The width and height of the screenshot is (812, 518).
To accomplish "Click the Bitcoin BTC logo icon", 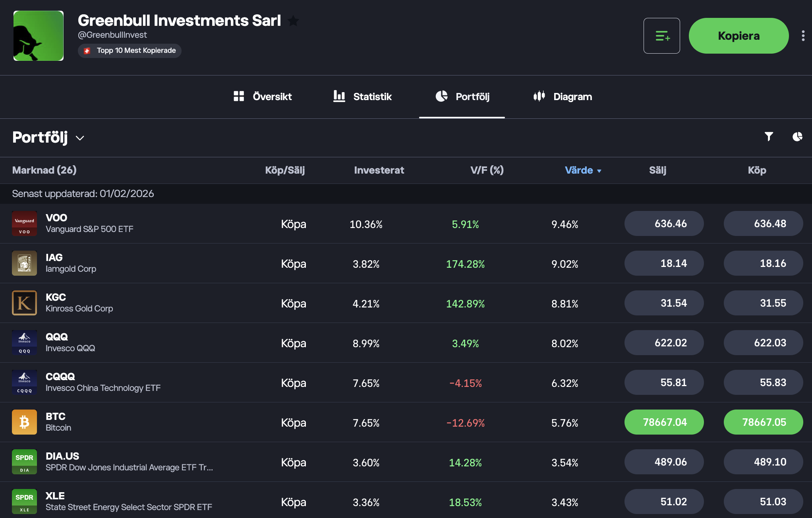I will pos(24,422).
